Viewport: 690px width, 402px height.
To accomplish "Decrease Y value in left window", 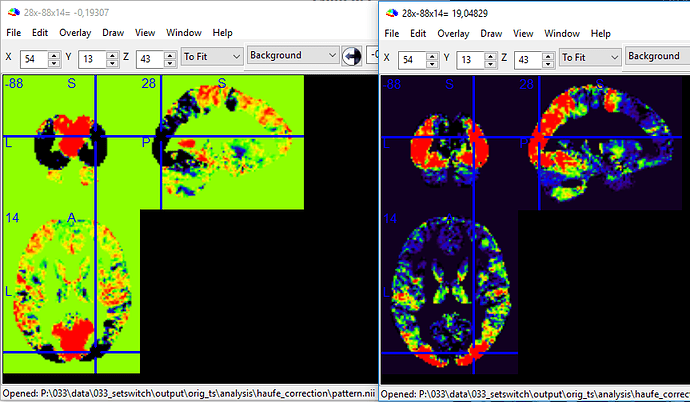I will tap(112, 63).
